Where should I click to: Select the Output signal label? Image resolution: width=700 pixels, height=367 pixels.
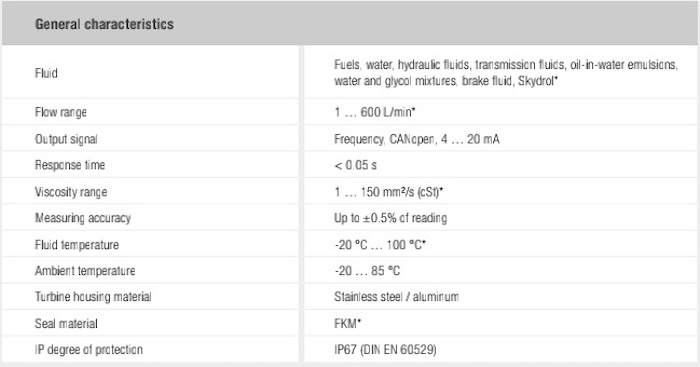click(66, 139)
